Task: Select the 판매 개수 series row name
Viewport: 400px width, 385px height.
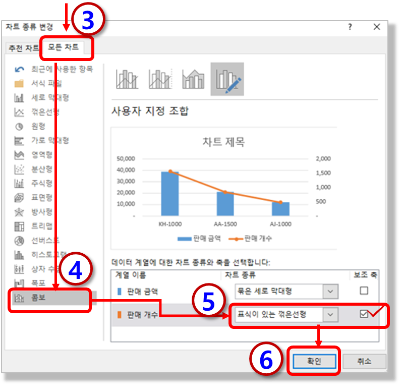Action: tap(142, 315)
